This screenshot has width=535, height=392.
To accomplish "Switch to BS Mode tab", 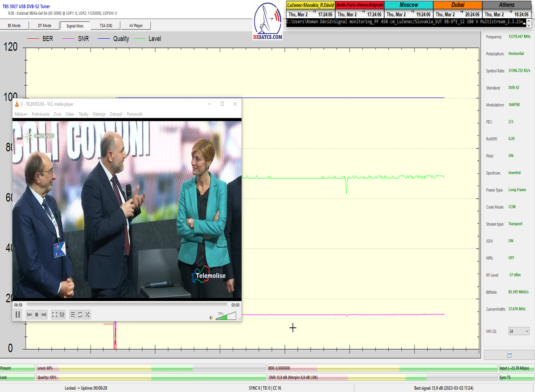I will click(x=14, y=25).
